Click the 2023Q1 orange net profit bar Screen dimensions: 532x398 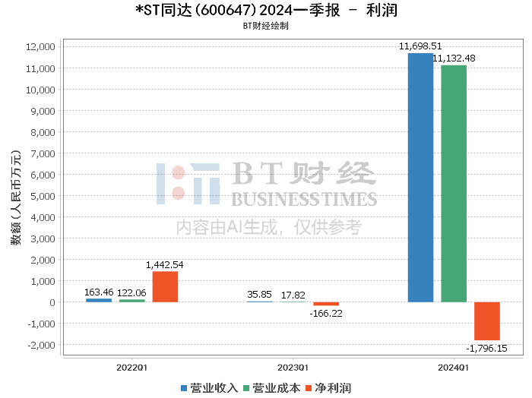[x=326, y=304]
